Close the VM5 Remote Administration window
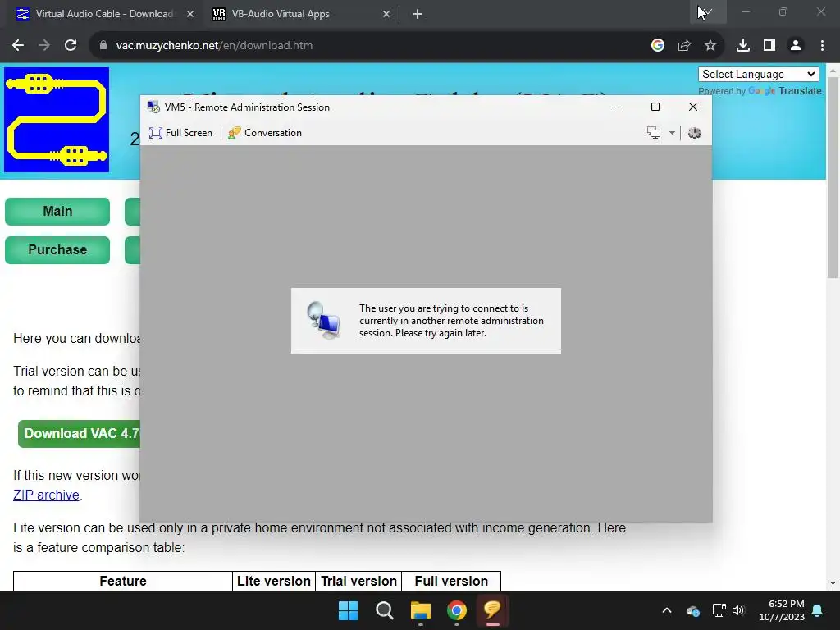This screenshot has height=630, width=840. (692, 107)
